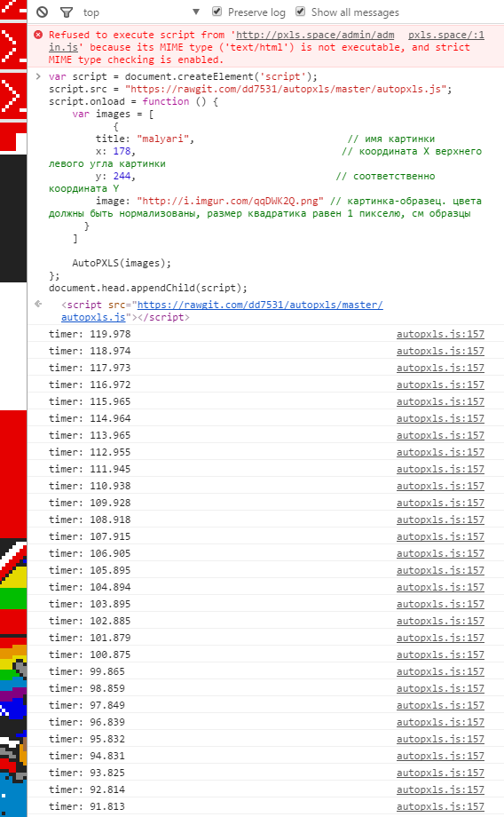The height and width of the screenshot is (817, 504).
Task: Select the 'timer: 97.849' log message
Action: click(x=87, y=705)
